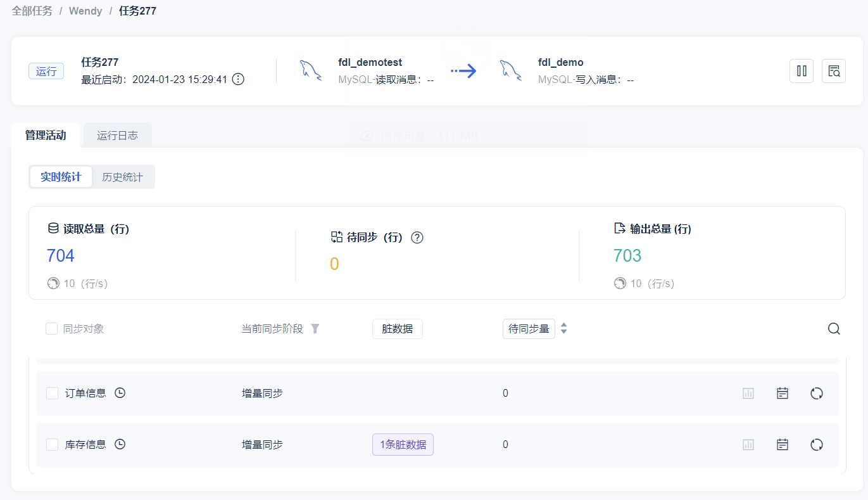Screen dimensions: 868x500
Task: Open the Wendy breadcrumb link
Action: point(85,11)
